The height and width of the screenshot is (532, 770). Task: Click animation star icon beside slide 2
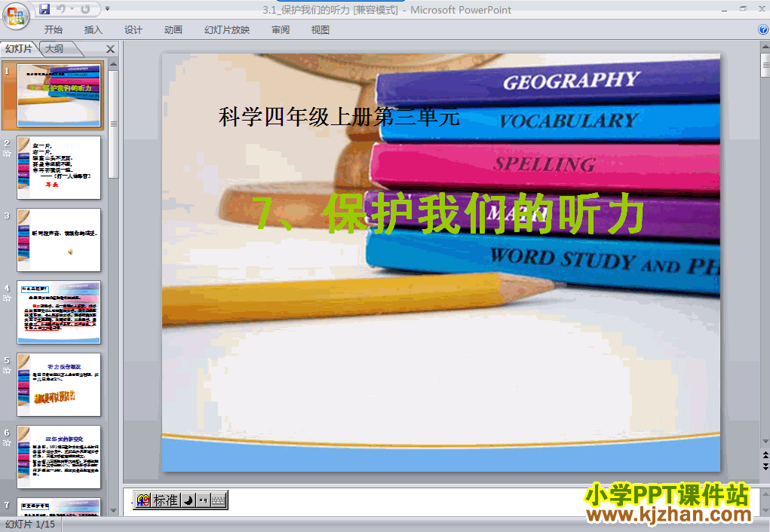7,154
